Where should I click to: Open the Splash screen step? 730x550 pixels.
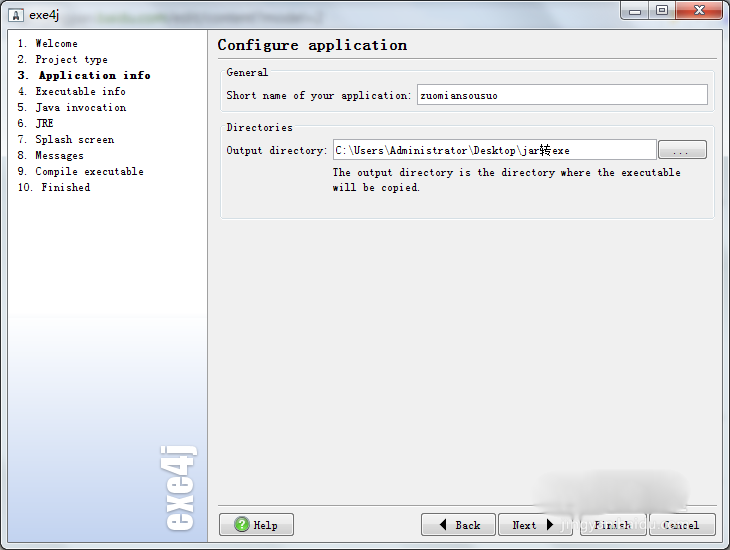tap(74, 139)
